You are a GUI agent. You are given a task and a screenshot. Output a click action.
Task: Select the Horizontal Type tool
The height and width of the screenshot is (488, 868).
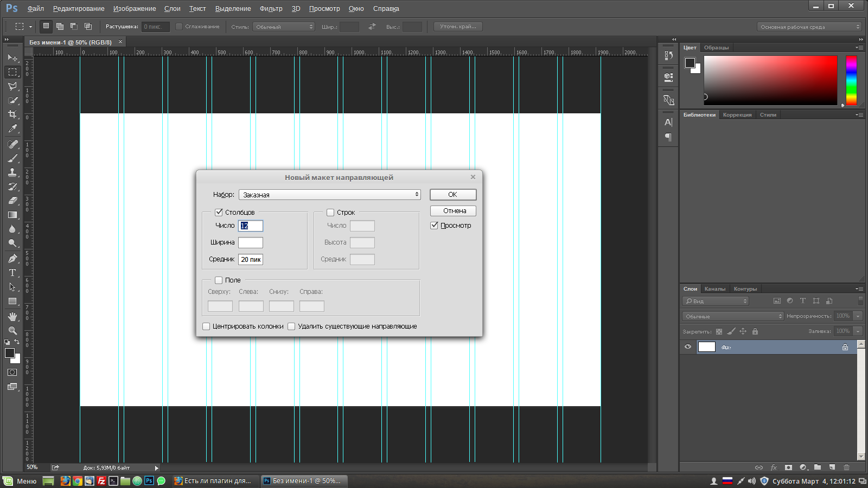coord(12,273)
